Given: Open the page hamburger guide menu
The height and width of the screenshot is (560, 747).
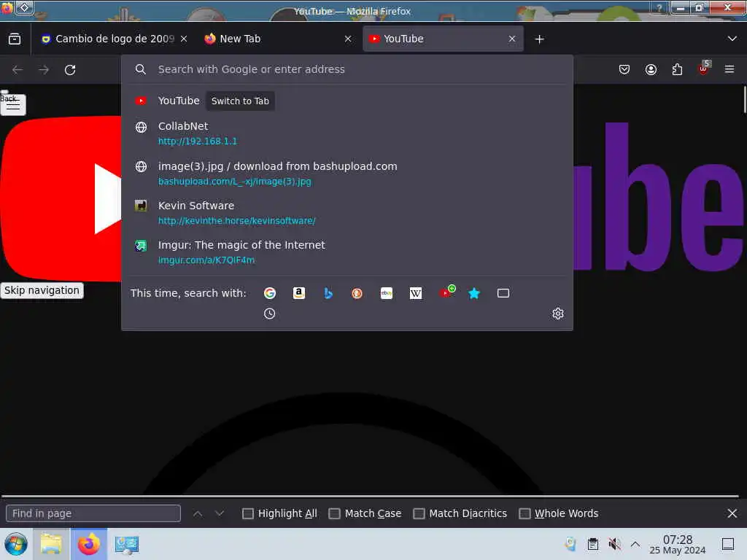Looking at the screenshot, I should point(13,104).
